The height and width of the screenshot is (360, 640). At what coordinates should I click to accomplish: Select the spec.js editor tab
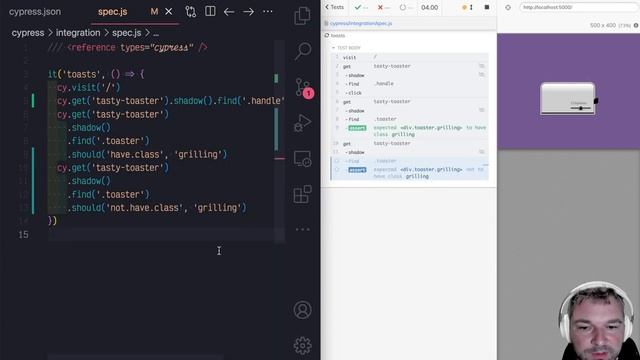(113, 12)
